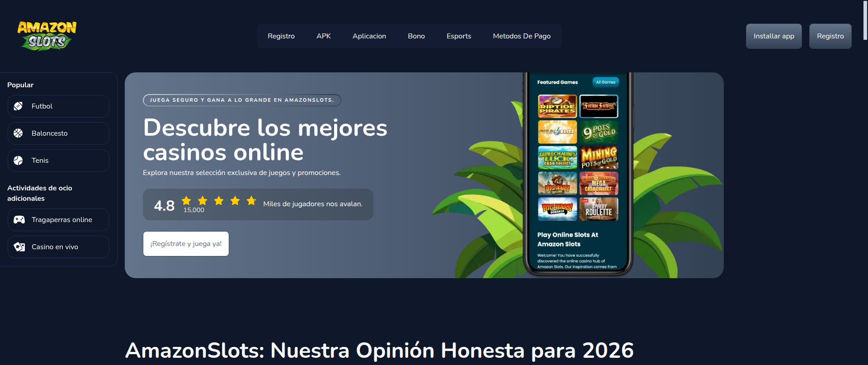Select the Big Bass Splash thumbnail

point(557,183)
